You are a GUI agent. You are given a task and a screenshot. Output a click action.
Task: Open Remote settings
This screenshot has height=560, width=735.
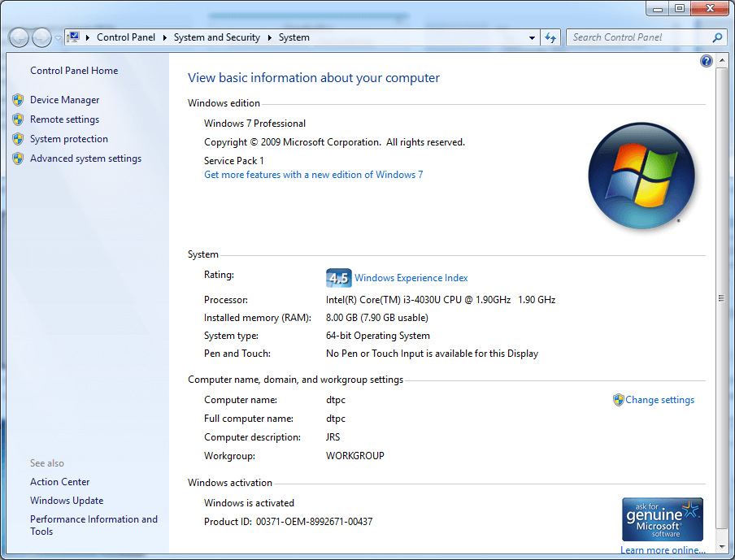pyautogui.click(x=65, y=119)
